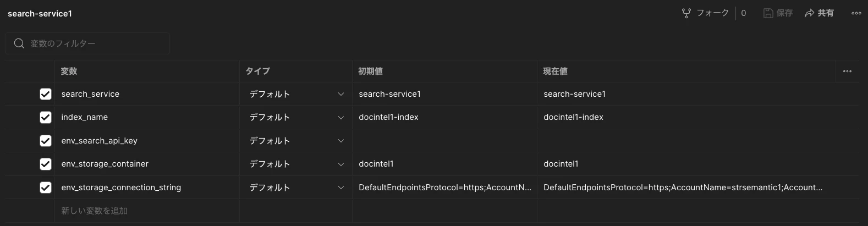Select the env_storage_container variable name

(x=105, y=164)
